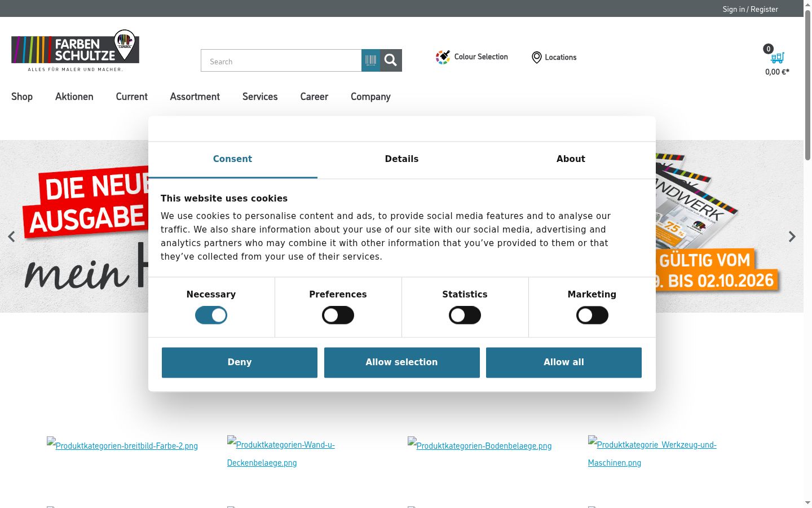Go to previous banner slide arrow
812x508 pixels.
click(11, 237)
